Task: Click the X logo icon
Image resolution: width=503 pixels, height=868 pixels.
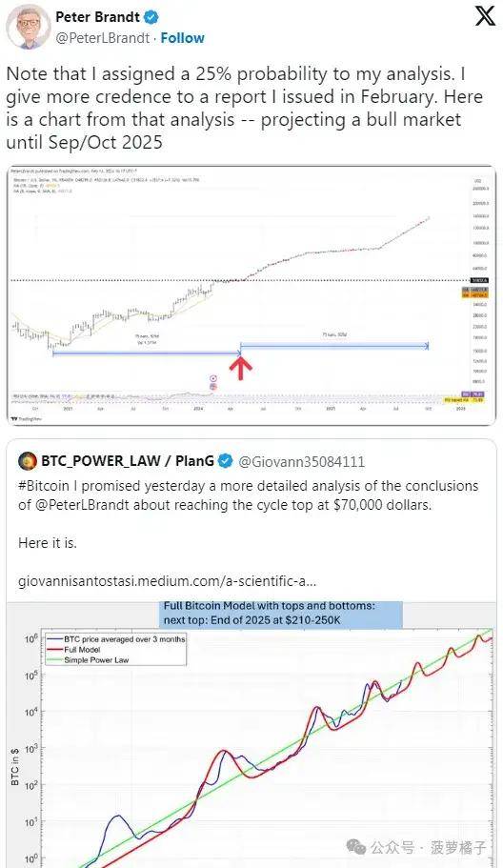Action: 485,16
